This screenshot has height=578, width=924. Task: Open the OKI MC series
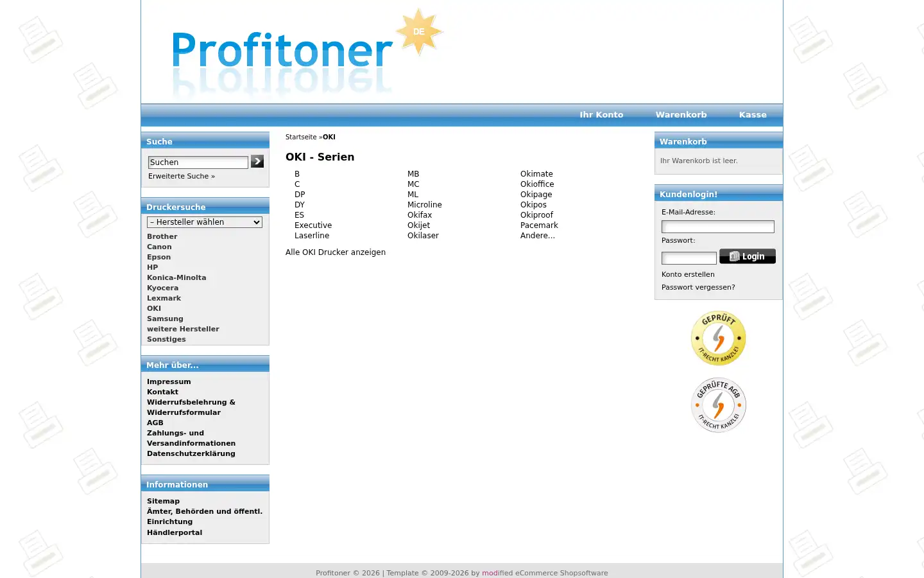coord(413,184)
